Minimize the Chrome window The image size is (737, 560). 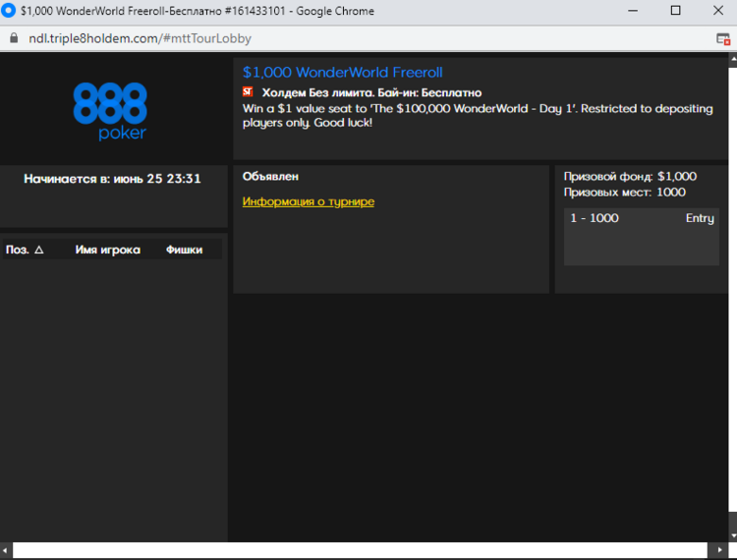pyautogui.click(x=631, y=11)
